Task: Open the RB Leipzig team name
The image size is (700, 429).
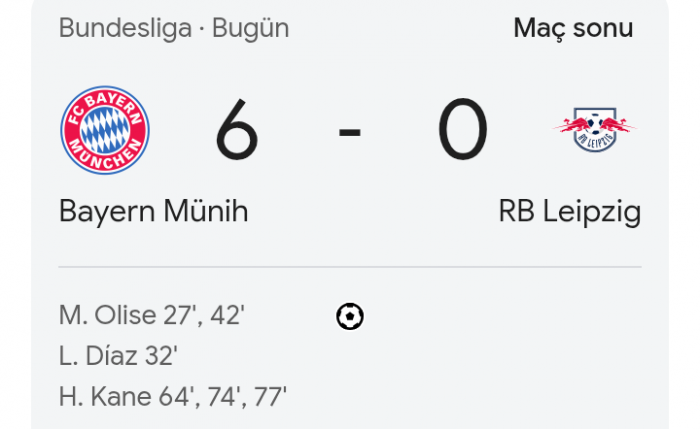Action: 570,212
